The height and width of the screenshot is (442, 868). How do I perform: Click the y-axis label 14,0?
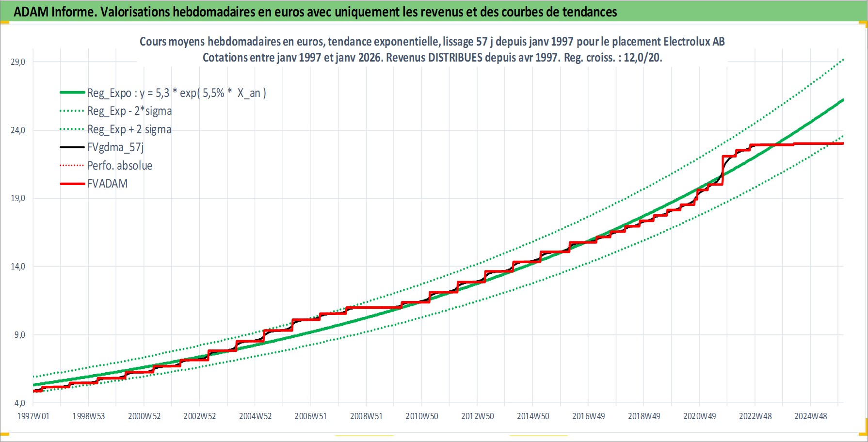pos(18,267)
